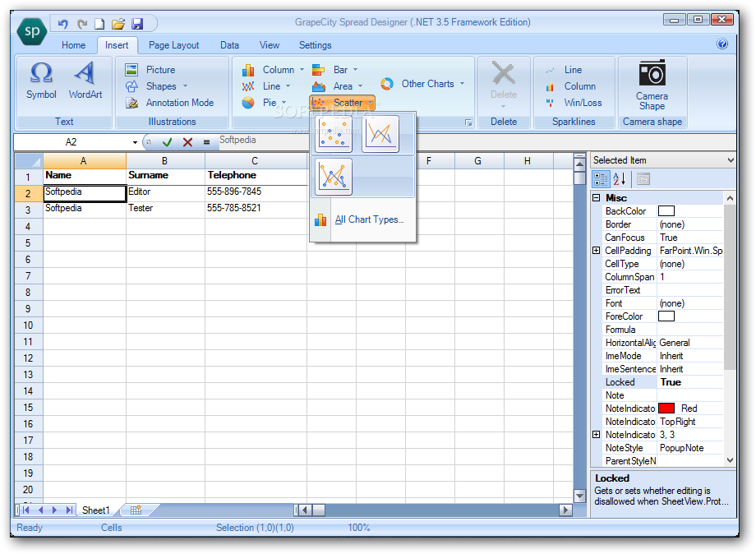Screen dimensions: 756x554
Task: Add a Column sparkline
Action: click(x=571, y=86)
